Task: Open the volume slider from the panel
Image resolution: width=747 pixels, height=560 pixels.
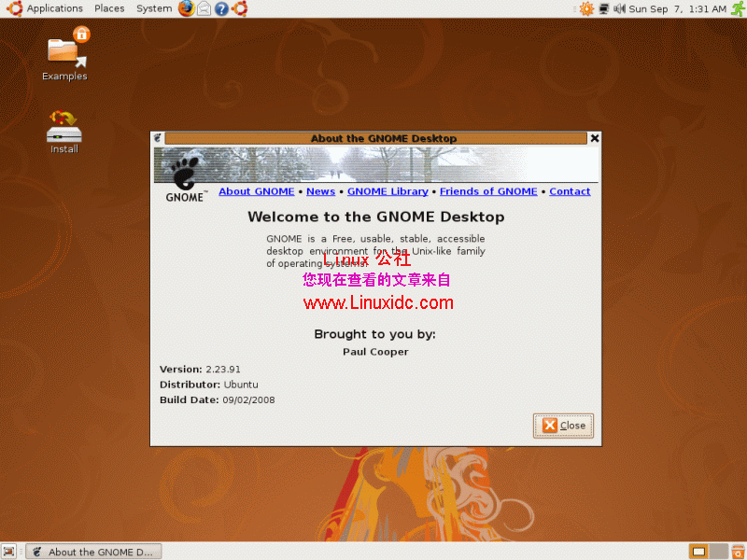Action: (x=619, y=8)
